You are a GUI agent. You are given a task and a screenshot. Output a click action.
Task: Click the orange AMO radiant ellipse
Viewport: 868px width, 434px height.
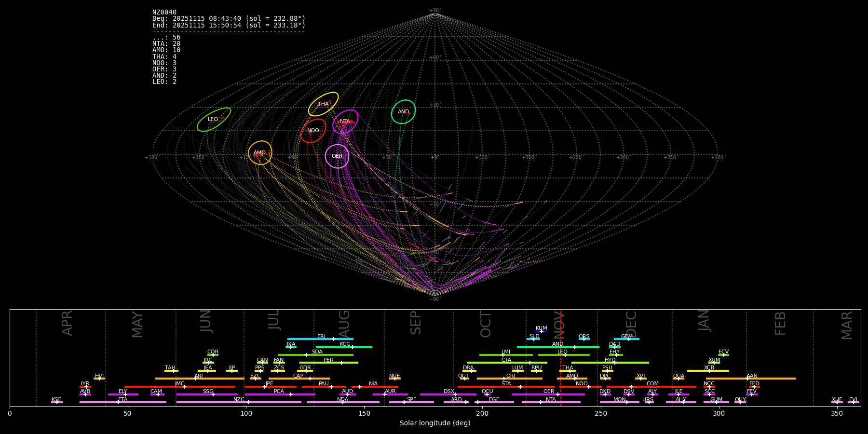pos(260,153)
